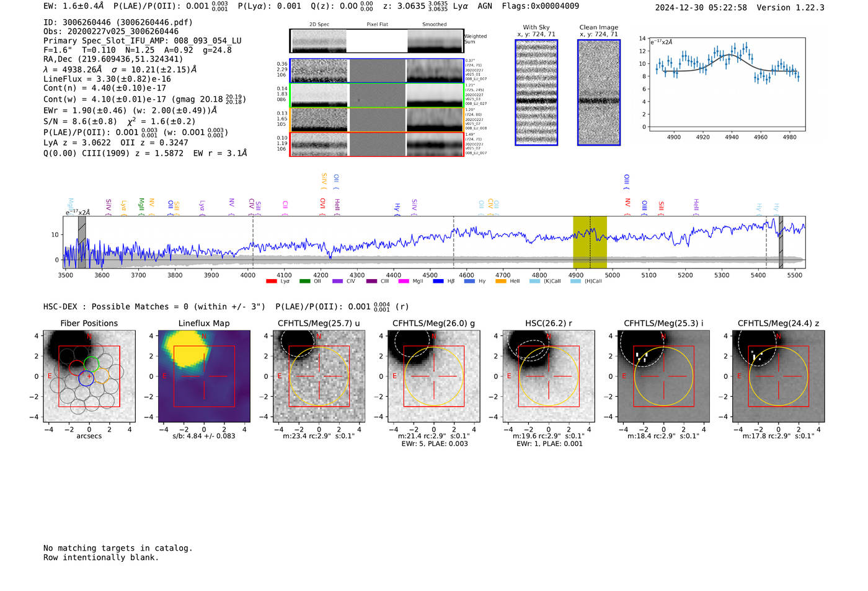The image size is (868, 591).
Task: Click the 'EWr: 5, PLAE: 0.003' caption
Action: (435, 444)
